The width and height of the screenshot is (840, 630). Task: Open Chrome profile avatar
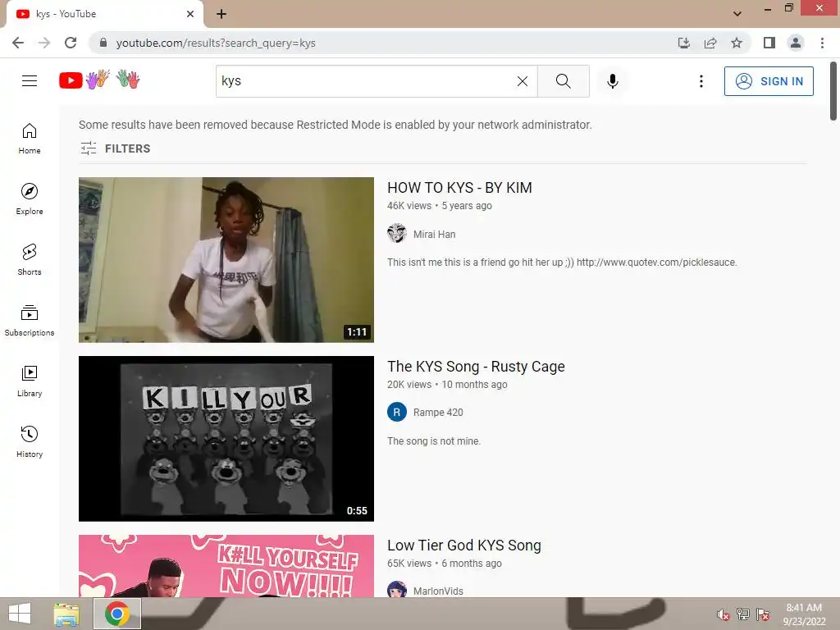pos(796,43)
